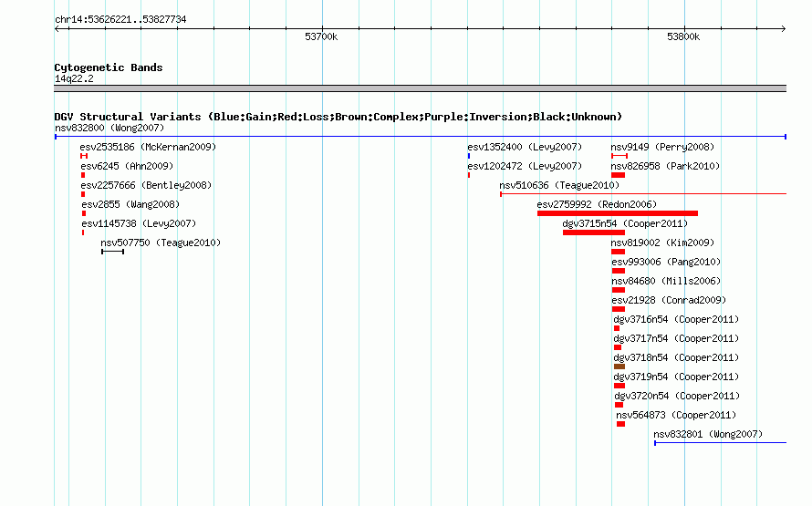Screen dimensions: 812x506
Task: Click the red nsv9149 loss bar
Action: click(x=619, y=156)
